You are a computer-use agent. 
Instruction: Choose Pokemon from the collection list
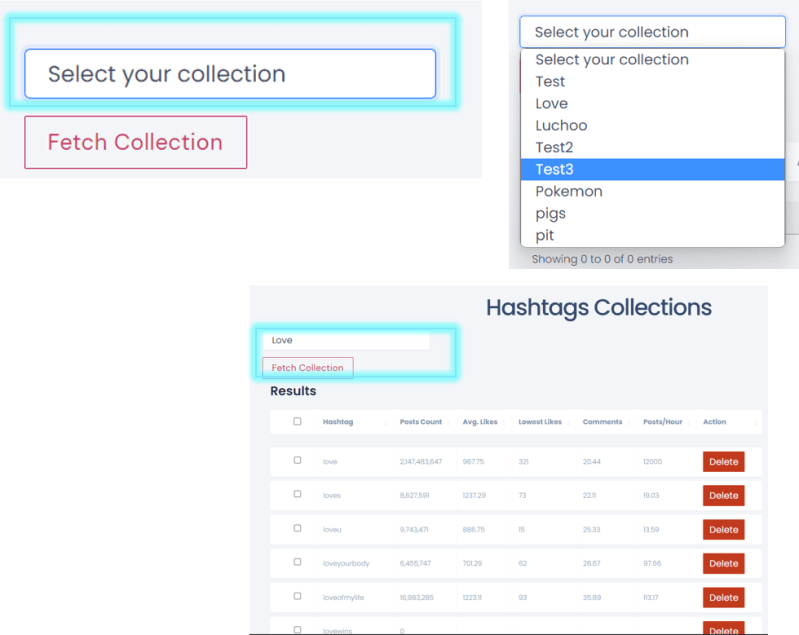(652, 191)
